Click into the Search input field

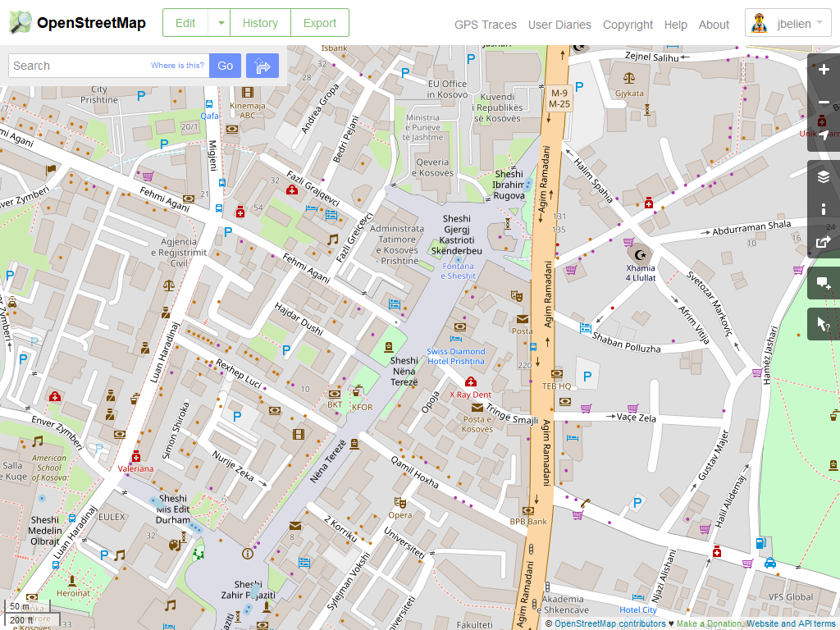[78, 66]
